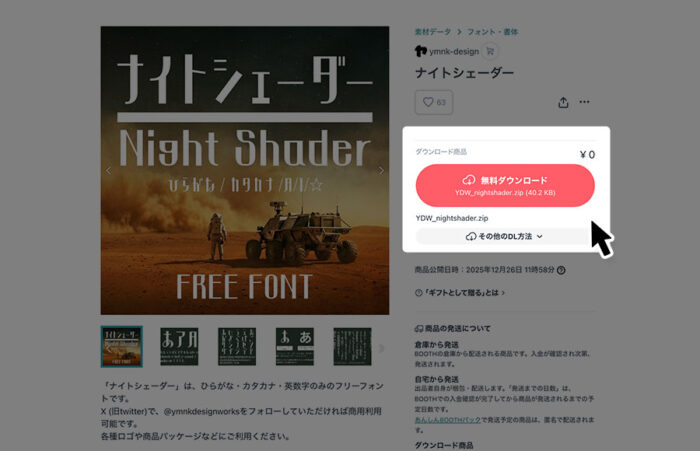The image size is (700, 451).
Task: Select the あアA sample thumbnail
Action: coord(179,347)
